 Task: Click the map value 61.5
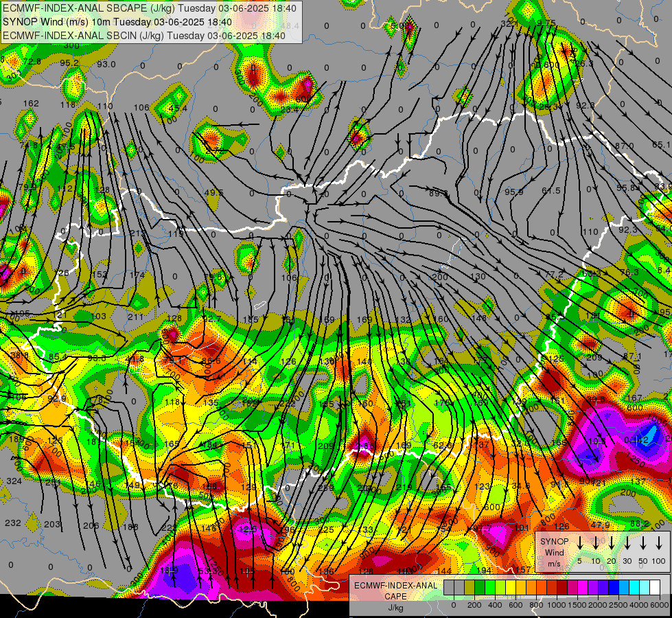tap(551, 190)
